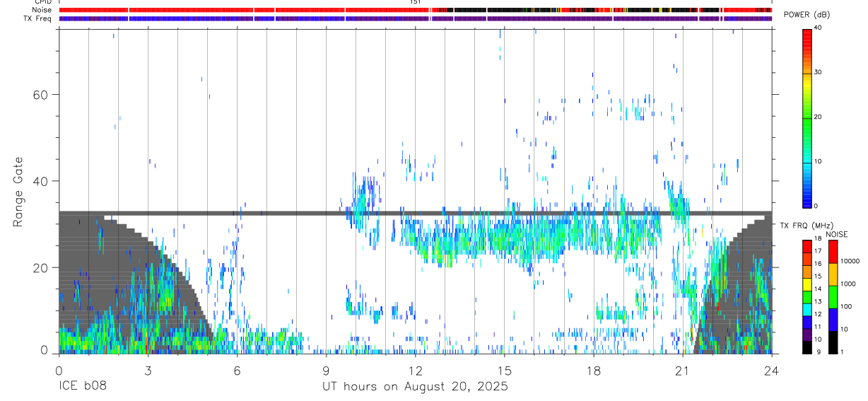Image resolution: width=868 pixels, height=401 pixels.
Task: Click the red 10000 segment of NOISE colorbar
Action: tap(833, 252)
